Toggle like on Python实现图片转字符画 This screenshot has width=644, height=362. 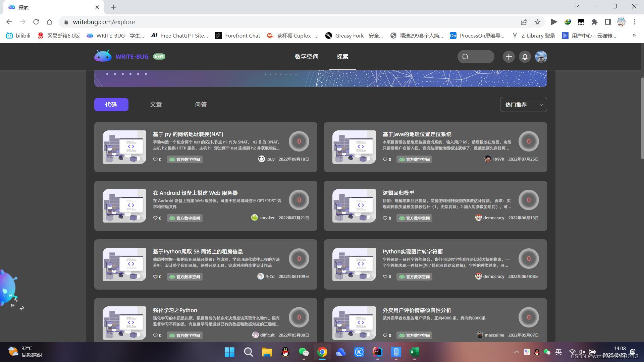coord(385,276)
